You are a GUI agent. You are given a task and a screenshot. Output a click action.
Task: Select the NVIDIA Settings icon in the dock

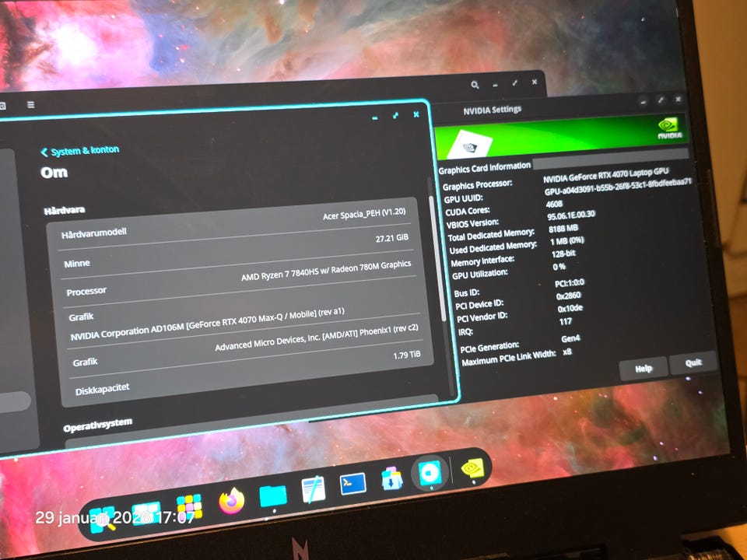472,468
